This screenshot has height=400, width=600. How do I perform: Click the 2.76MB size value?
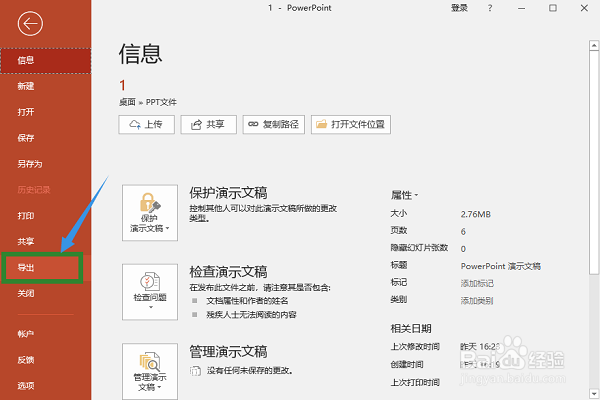click(476, 214)
